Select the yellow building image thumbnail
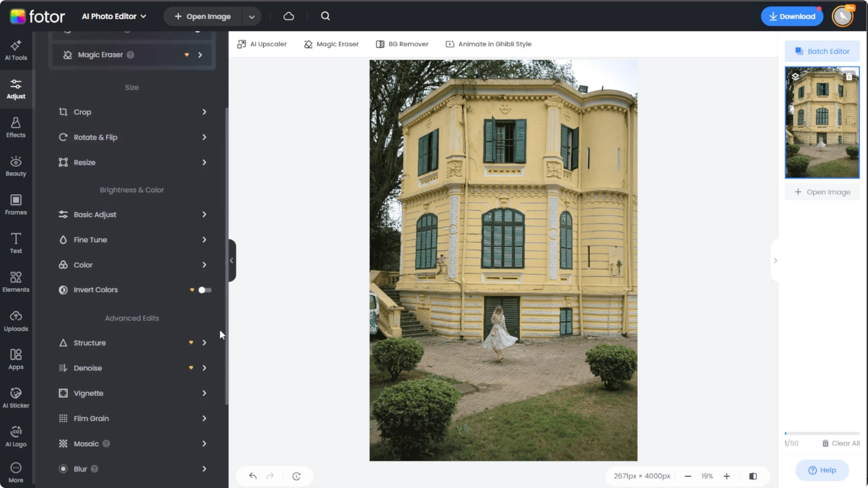 click(822, 122)
